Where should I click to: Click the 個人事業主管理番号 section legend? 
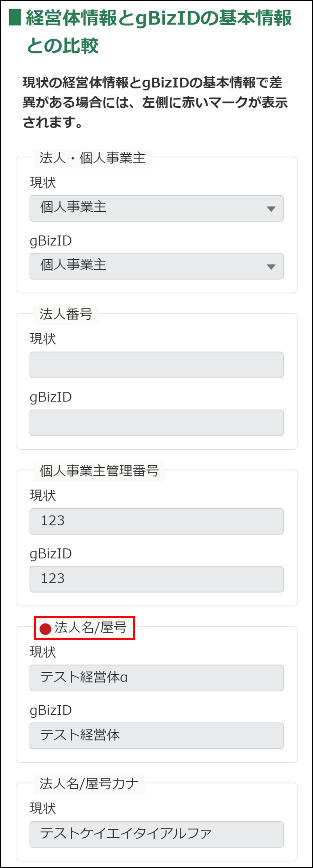[99, 471]
